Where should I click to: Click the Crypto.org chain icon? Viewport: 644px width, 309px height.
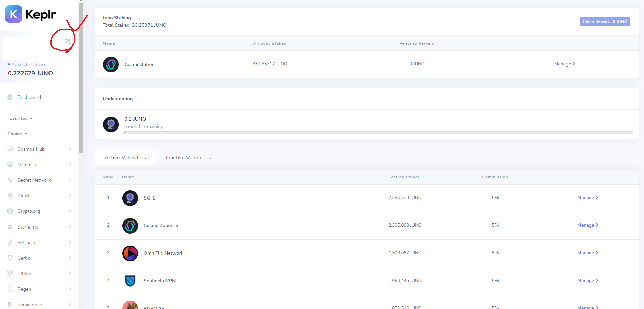click(10, 211)
